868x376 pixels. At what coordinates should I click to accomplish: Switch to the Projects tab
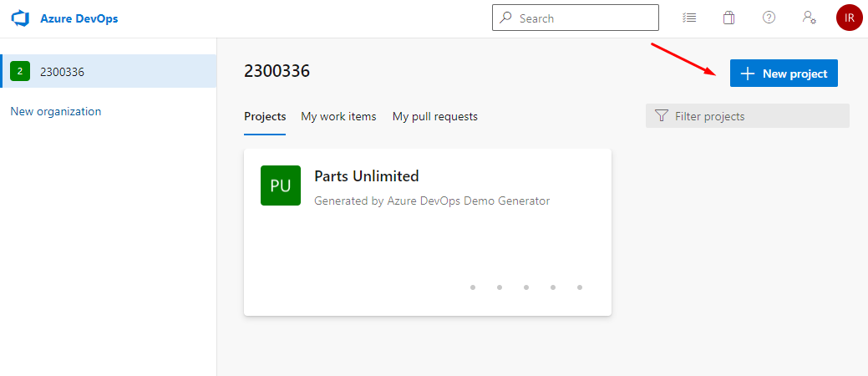coord(265,117)
